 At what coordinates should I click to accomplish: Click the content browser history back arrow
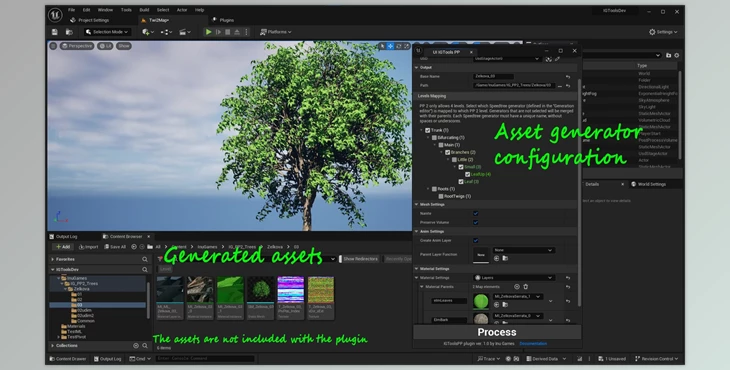point(134,247)
